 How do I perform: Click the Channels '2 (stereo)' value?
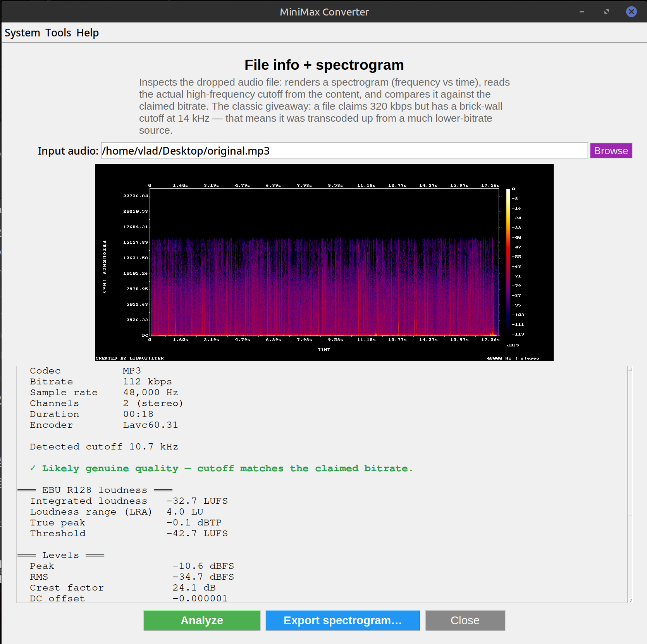pyautogui.click(x=153, y=403)
